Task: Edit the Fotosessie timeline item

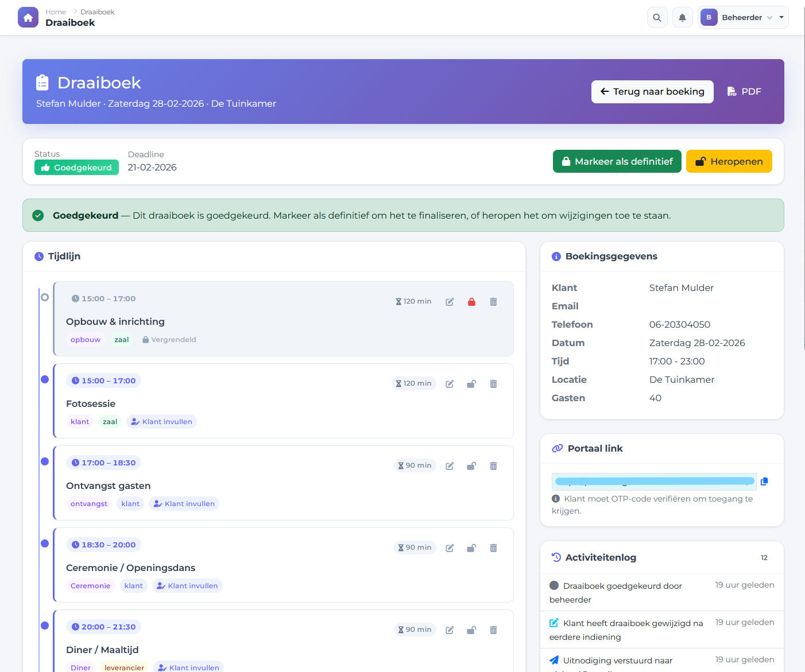Action: coord(450,384)
